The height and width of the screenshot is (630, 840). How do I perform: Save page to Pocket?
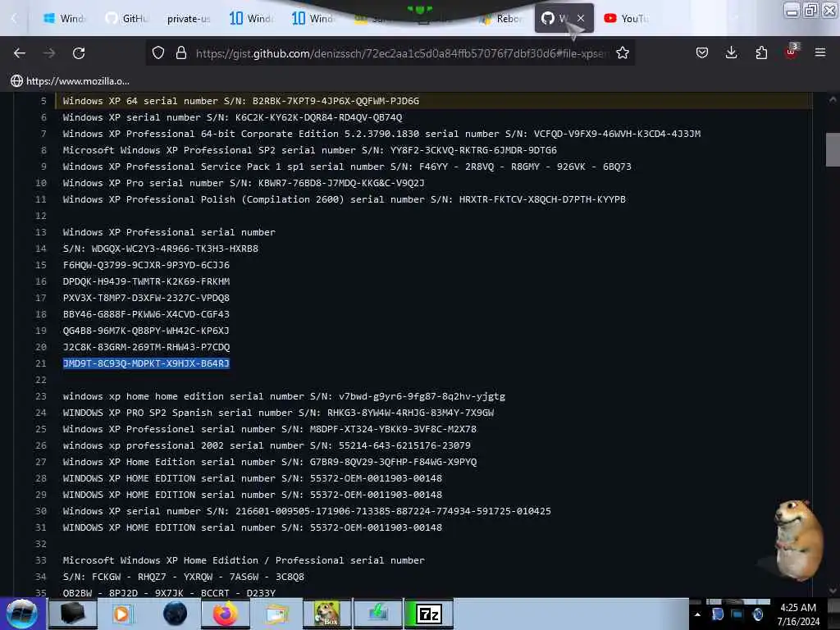(x=702, y=53)
